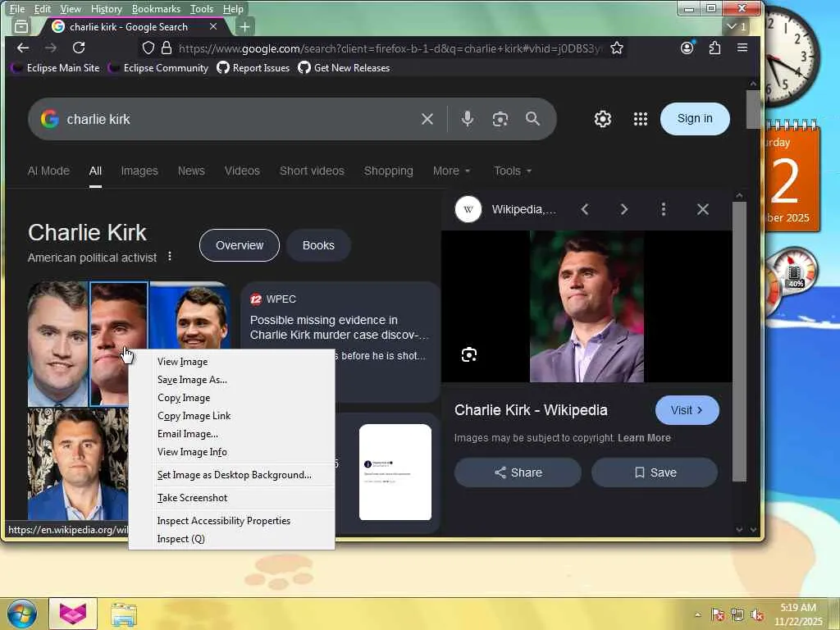840x630 pixels.
Task: Switch to the Images search tab
Action: pos(139,171)
